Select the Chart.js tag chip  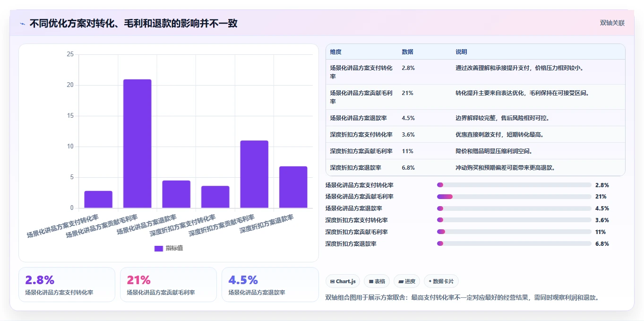tap(343, 281)
